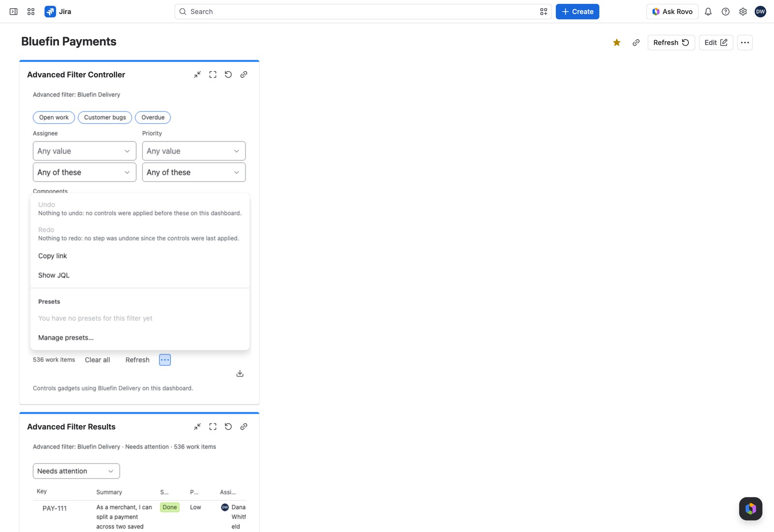Image resolution: width=774 pixels, height=532 pixels.
Task: Click the Jira logo
Action: pos(58,12)
